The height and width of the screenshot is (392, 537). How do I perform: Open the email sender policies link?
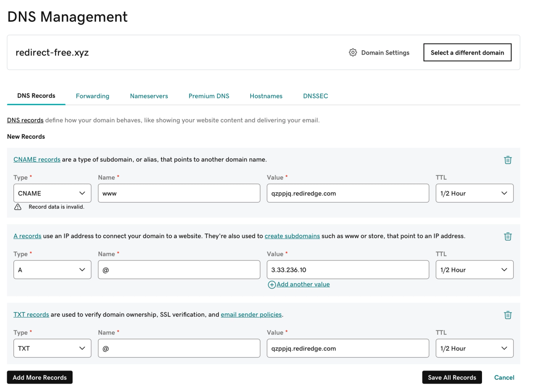point(251,315)
